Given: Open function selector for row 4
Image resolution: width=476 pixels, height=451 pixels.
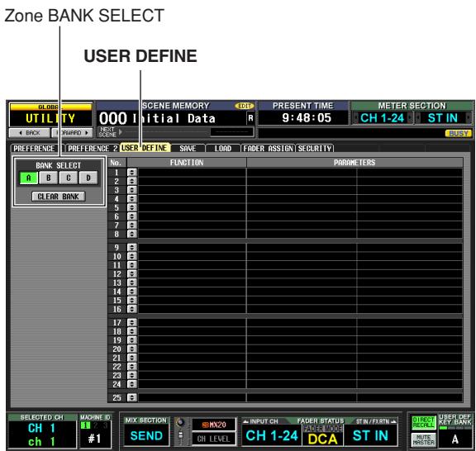Looking at the screenshot, I should (x=131, y=199).
